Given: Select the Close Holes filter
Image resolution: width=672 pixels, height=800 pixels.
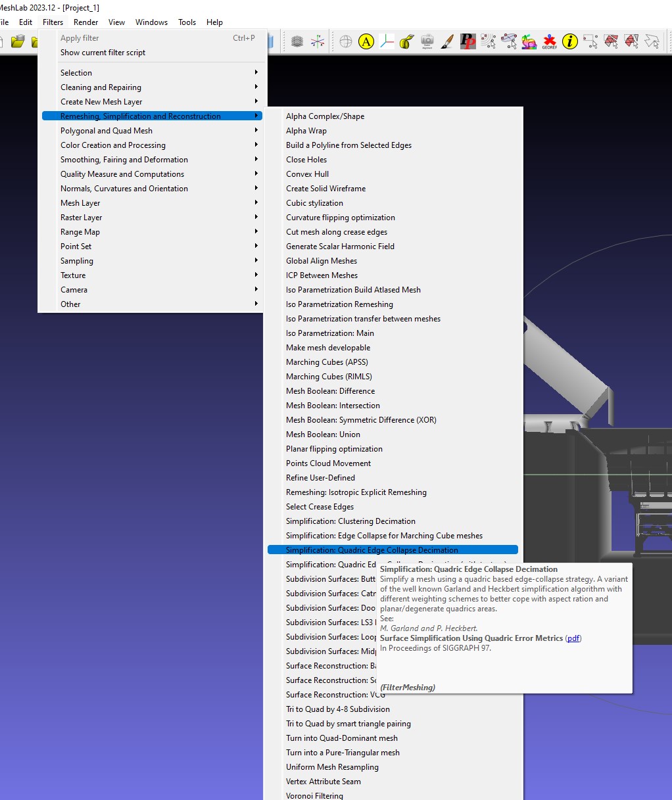Looking at the screenshot, I should click(x=306, y=160).
